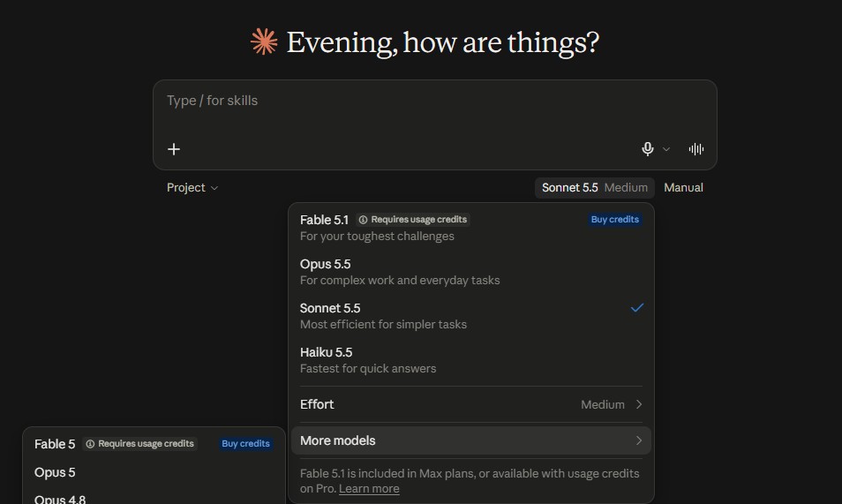Click the orange starburst logo
The image size is (842, 504).
coord(264,41)
